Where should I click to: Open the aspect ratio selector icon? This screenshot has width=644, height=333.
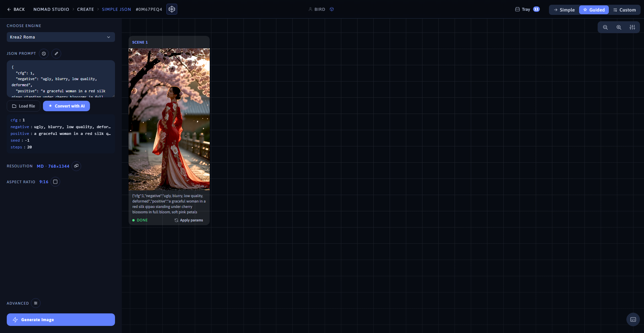(x=55, y=182)
